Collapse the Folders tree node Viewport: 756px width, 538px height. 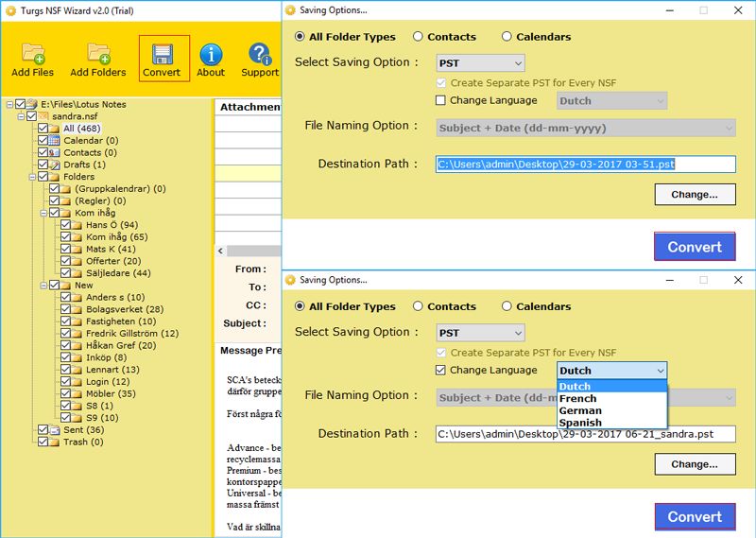32,177
